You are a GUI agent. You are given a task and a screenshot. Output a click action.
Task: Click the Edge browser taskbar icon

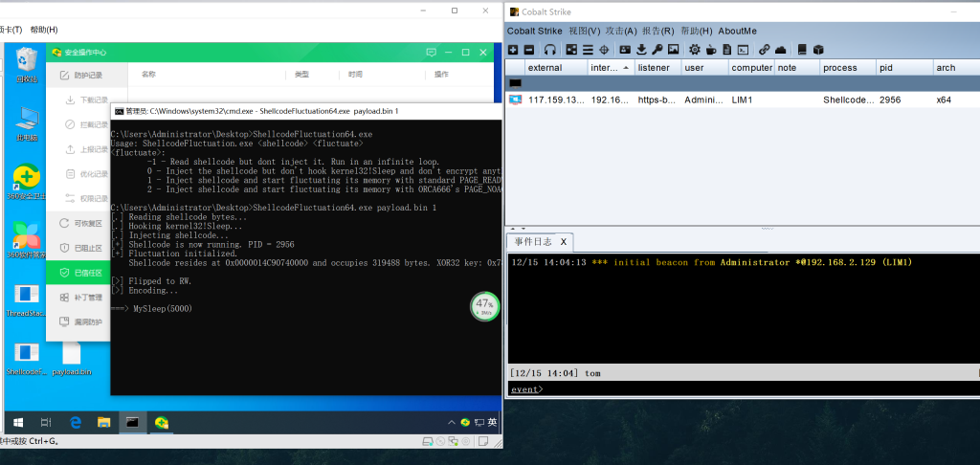[x=76, y=423]
